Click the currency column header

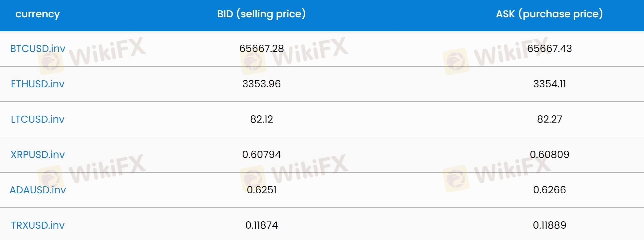(x=38, y=14)
